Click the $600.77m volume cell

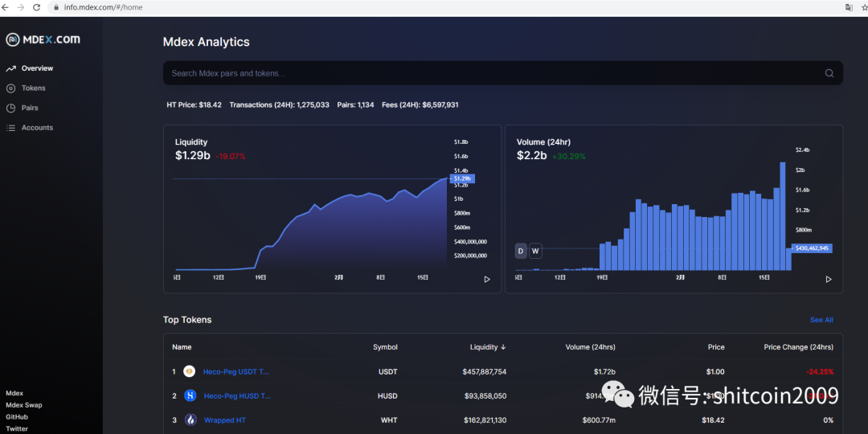tap(599, 420)
